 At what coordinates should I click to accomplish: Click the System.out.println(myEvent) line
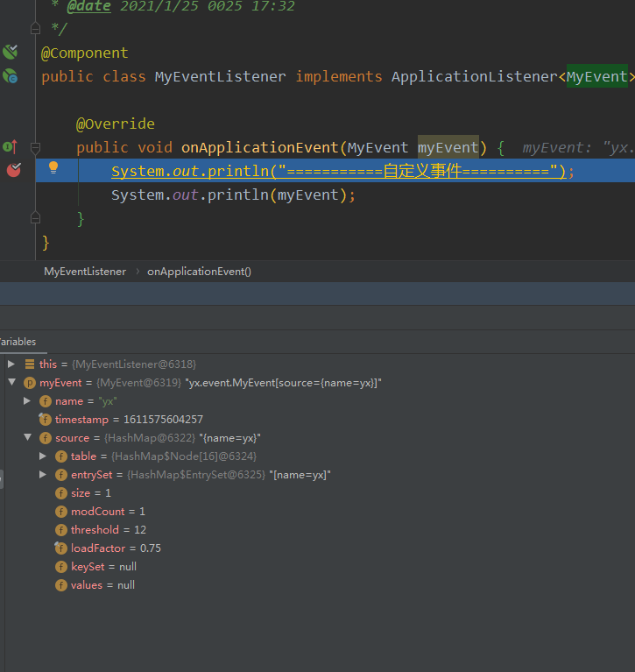click(234, 195)
